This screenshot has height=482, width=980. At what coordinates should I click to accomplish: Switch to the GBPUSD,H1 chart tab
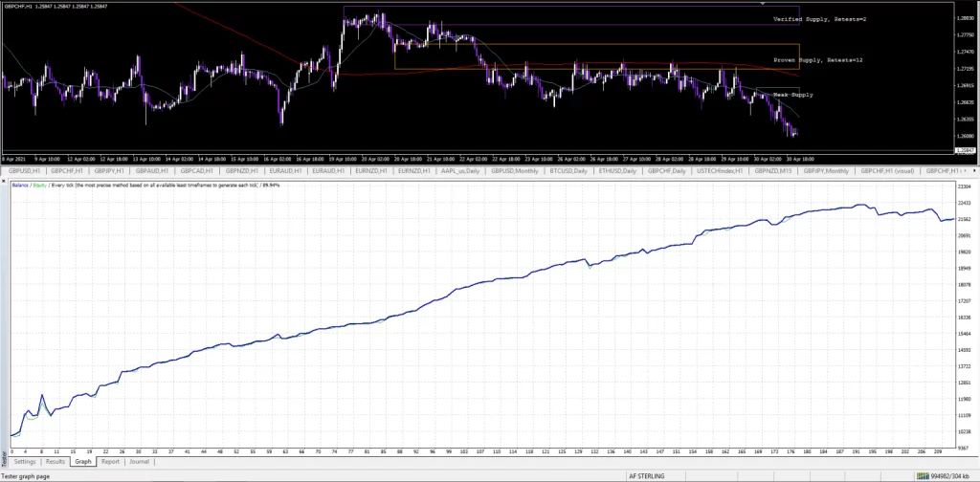point(24,170)
